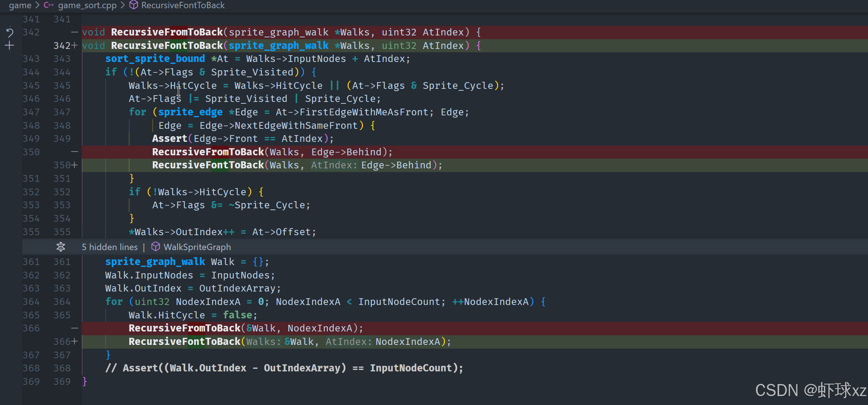Click the stage change plus icon
Viewport: 868px width, 405px height.
pos(10,46)
